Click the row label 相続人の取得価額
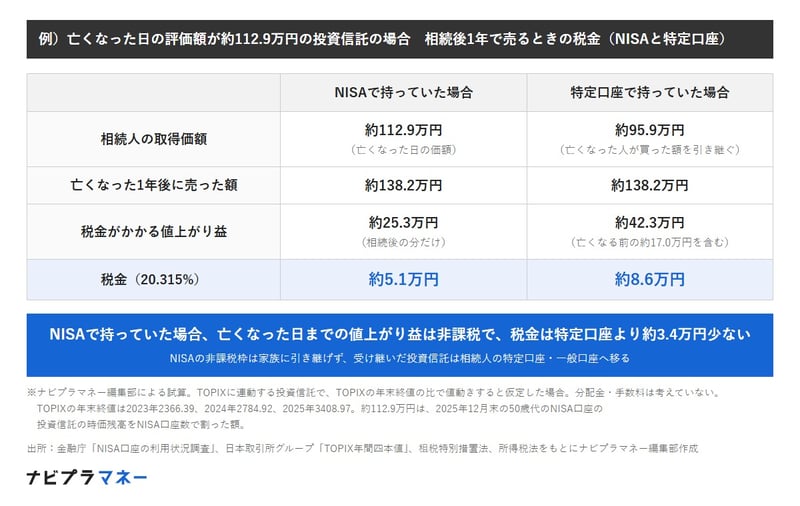The width and height of the screenshot is (800, 506). pyautogui.click(x=154, y=139)
